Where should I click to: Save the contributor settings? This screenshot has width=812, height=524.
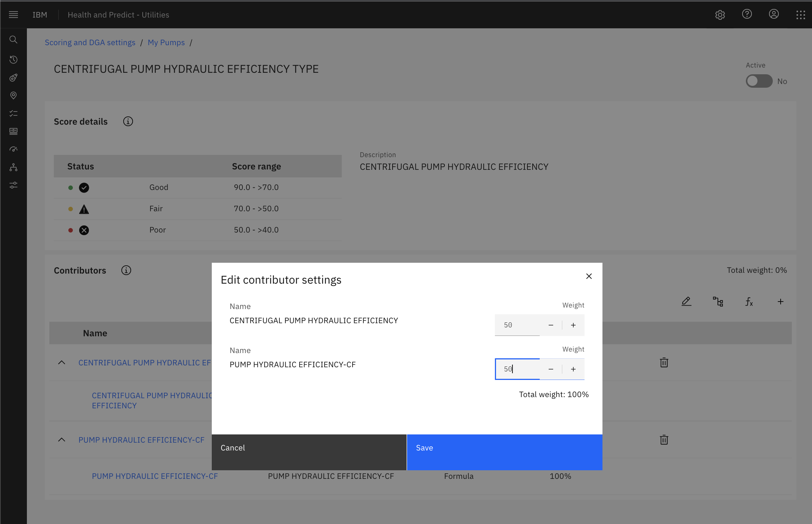click(x=505, y=452)
